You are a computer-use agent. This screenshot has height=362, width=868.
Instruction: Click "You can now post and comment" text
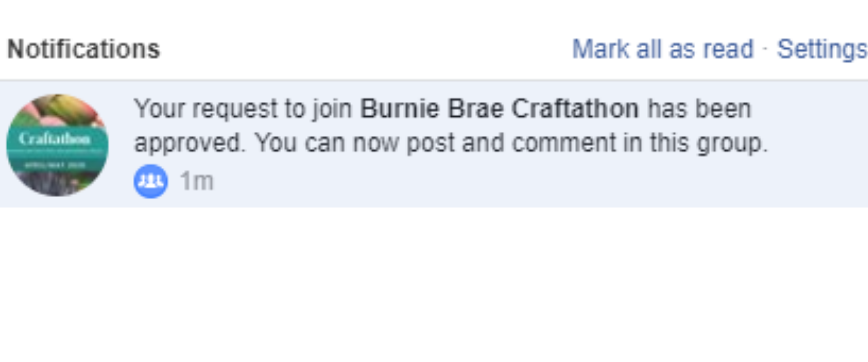pos(436,143)
